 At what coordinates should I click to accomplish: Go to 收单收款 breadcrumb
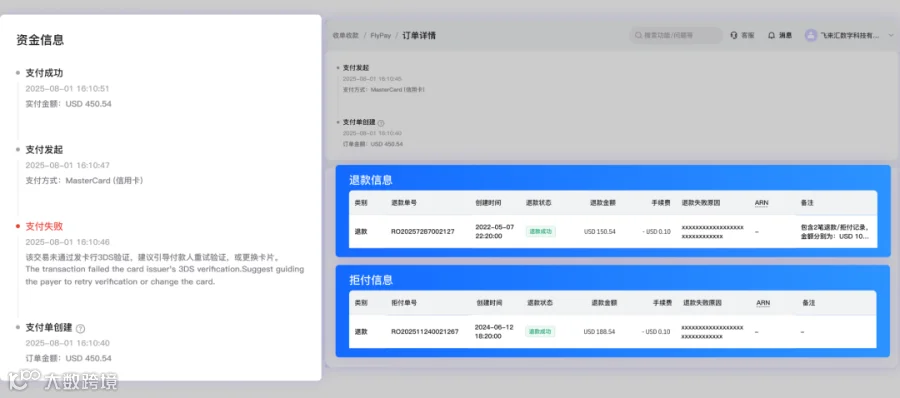(346, 35)
